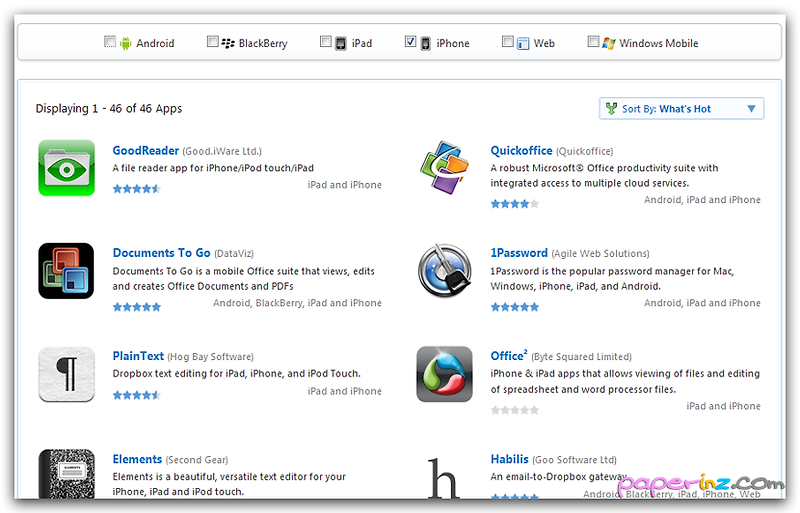
Task: Open the PlainText pilcrow app icon
Action: point(66,374)
